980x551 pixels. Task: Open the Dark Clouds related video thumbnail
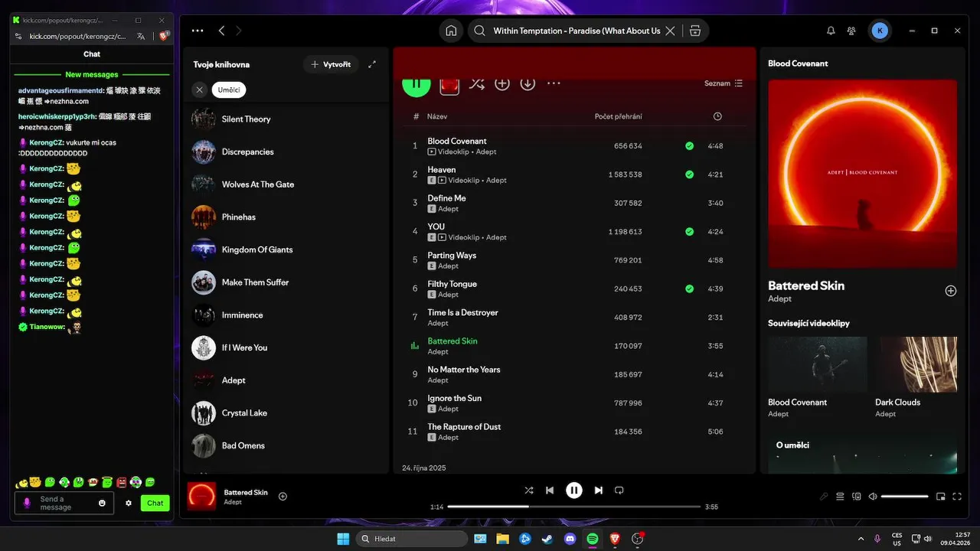[916, 364]
